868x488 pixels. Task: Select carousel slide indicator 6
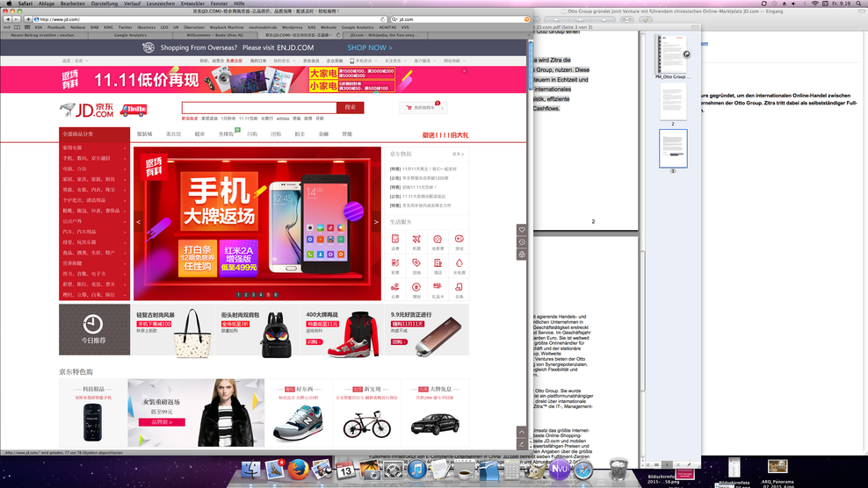276,295
